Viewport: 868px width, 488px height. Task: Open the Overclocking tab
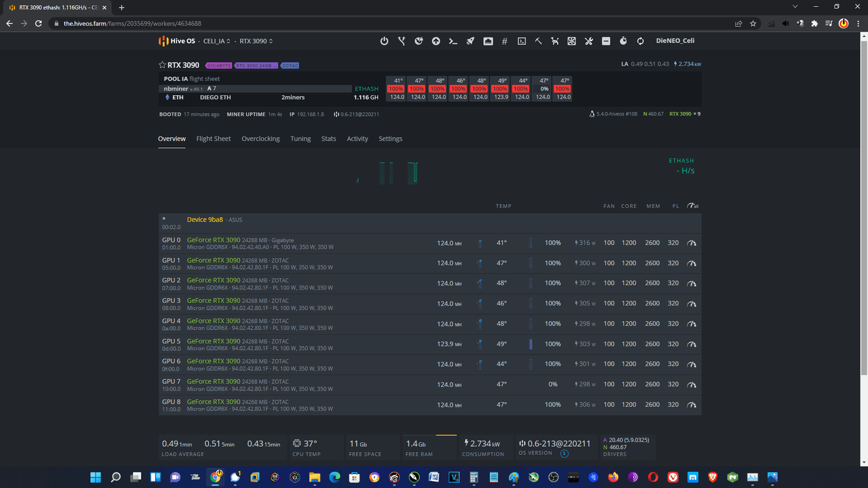pos(260,139)
